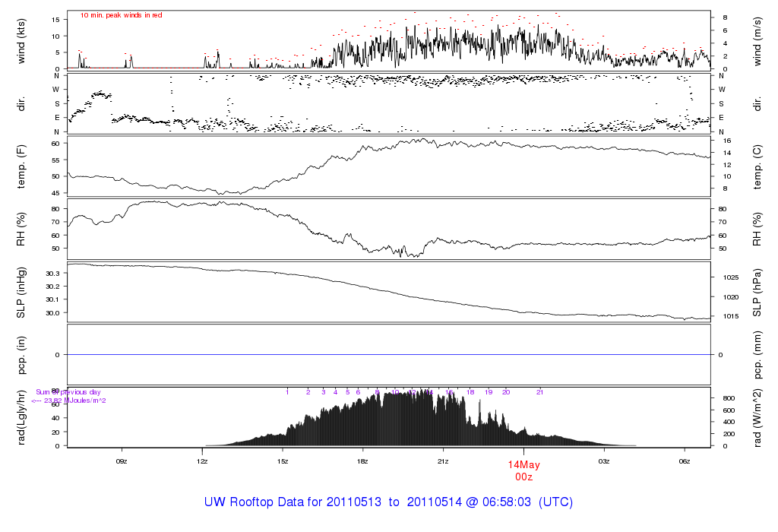Select the 'rad(Lgly/hr)' axis label

click(x=21, y=418)
